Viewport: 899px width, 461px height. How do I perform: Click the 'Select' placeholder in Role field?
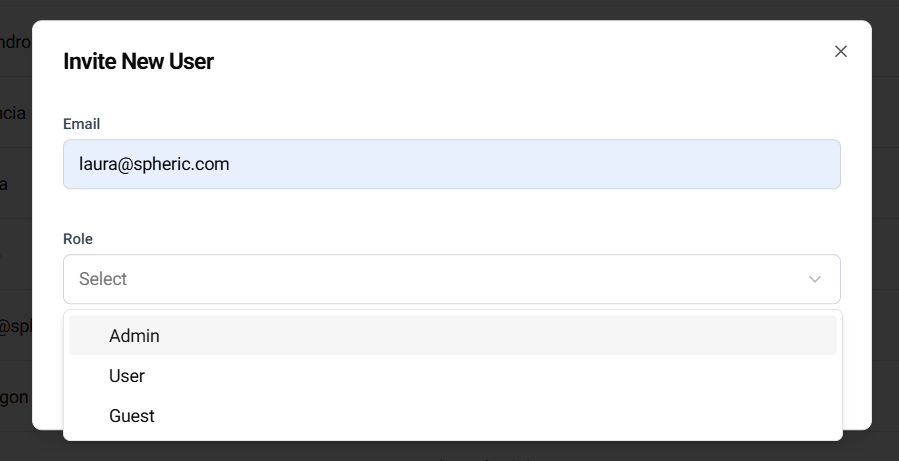pos(103,279)
